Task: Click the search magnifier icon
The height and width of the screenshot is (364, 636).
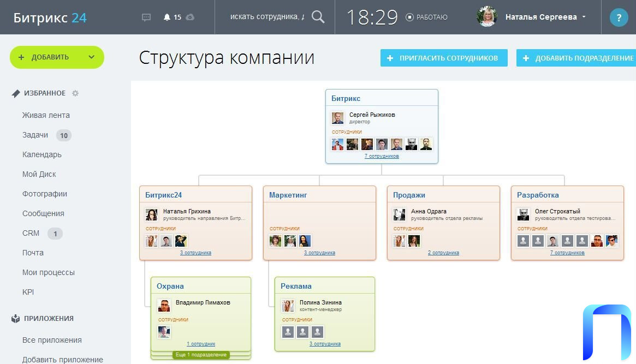Action: tap(318, 17)
